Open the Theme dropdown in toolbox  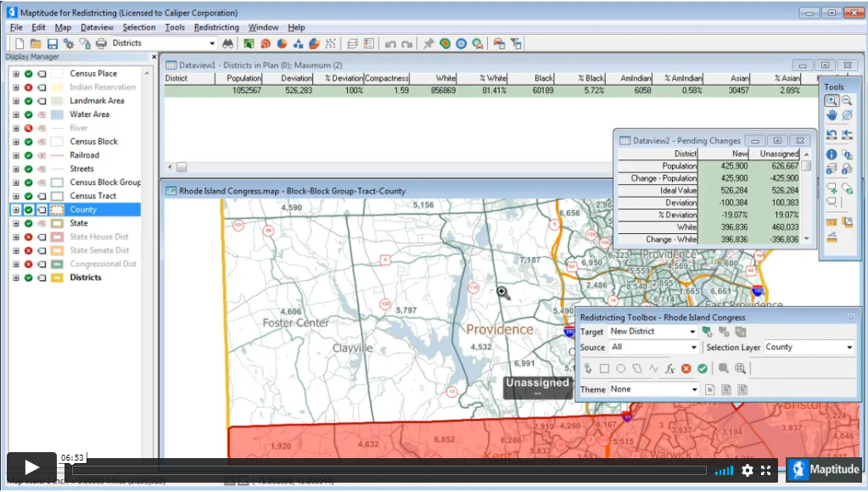point(692,389)
